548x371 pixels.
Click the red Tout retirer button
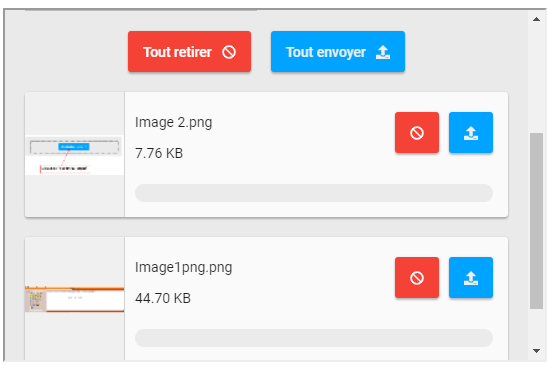189,52
